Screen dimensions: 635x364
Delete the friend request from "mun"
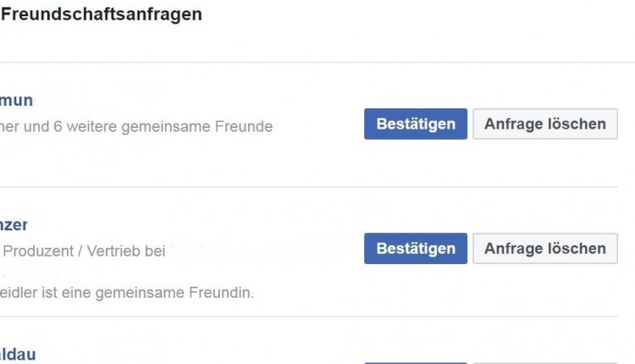click(x=544, y=124)
